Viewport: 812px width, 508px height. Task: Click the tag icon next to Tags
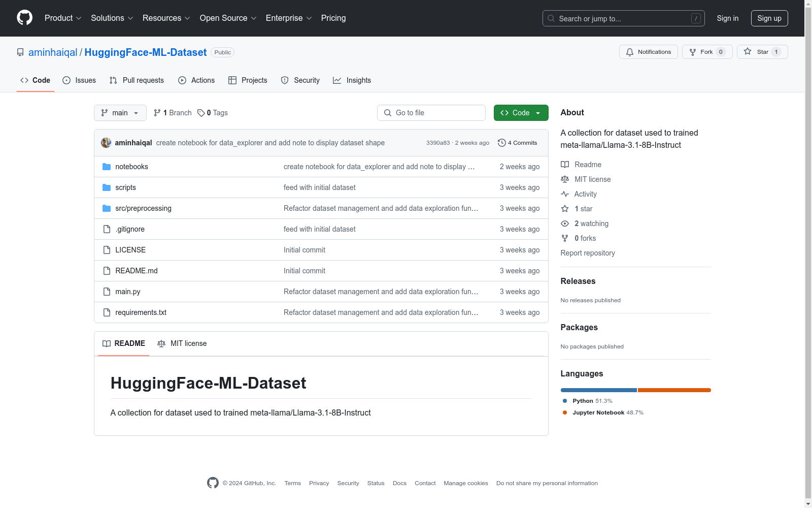[201, 113]
